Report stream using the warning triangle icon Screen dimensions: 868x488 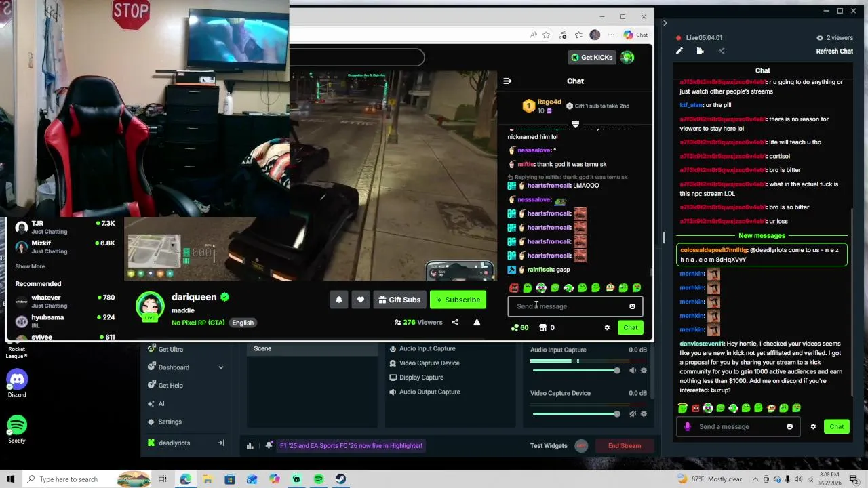pyautogui.click(x=477, y=323)
